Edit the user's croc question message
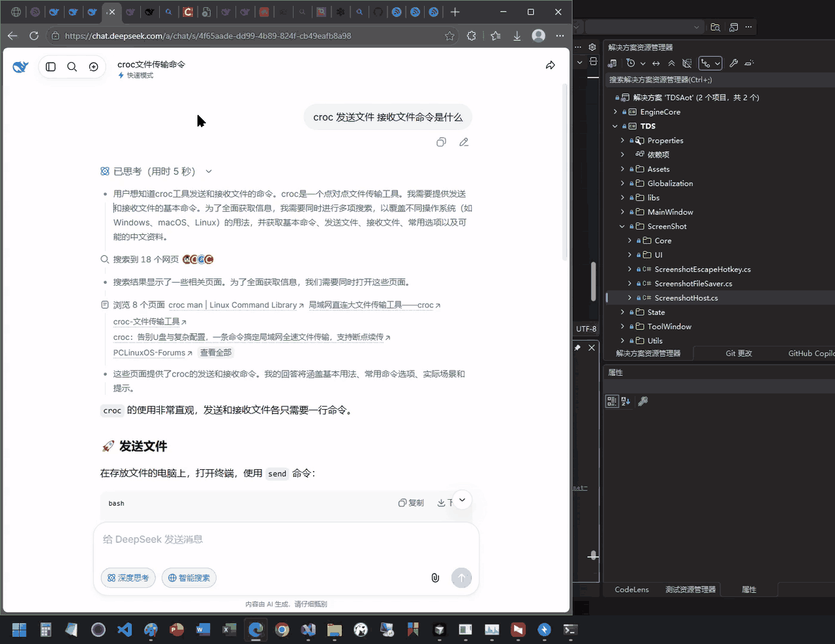The width and height of the screenshot is (835, 644). pyautogui.click(x=464, y=142)
